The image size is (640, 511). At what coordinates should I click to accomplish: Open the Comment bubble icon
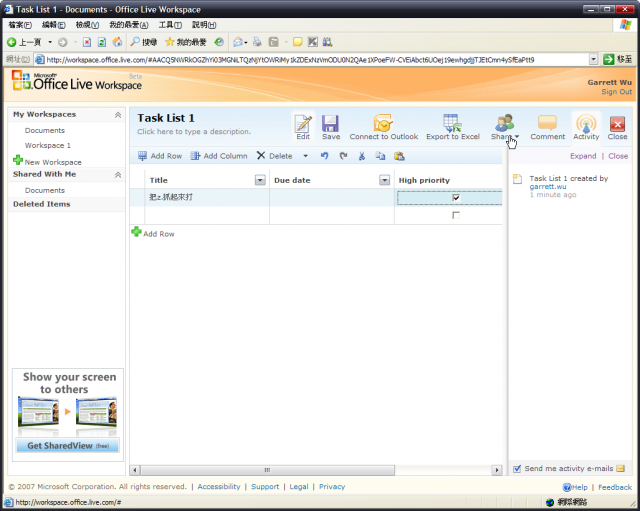(x=547, y=122)
